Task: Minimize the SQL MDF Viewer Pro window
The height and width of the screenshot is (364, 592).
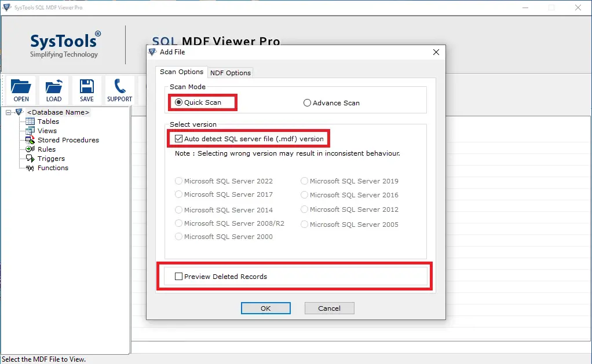Action: pos(525,8)
